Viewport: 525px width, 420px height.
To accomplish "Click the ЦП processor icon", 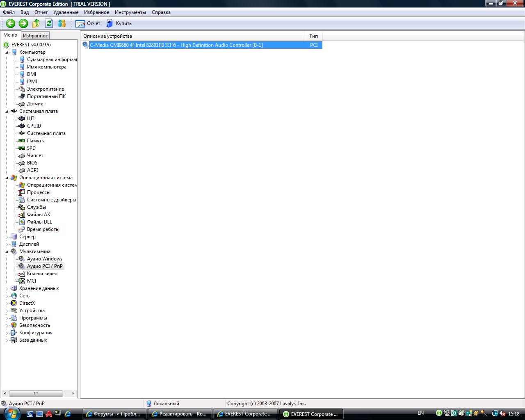I will coord(22,119).
